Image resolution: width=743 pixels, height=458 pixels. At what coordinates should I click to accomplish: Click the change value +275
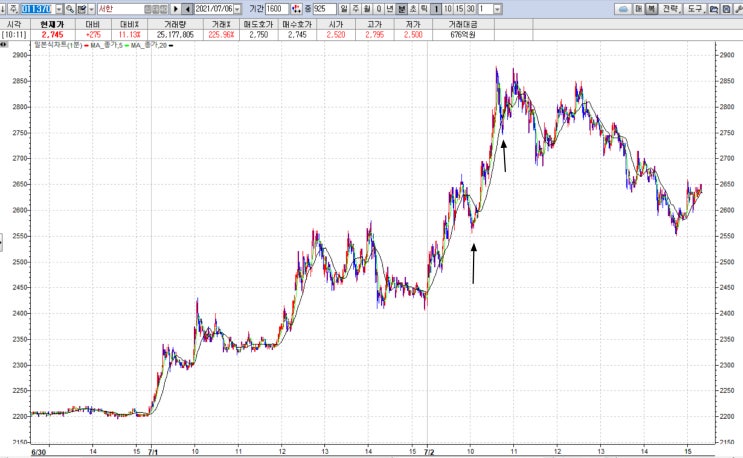click(93, 35)
